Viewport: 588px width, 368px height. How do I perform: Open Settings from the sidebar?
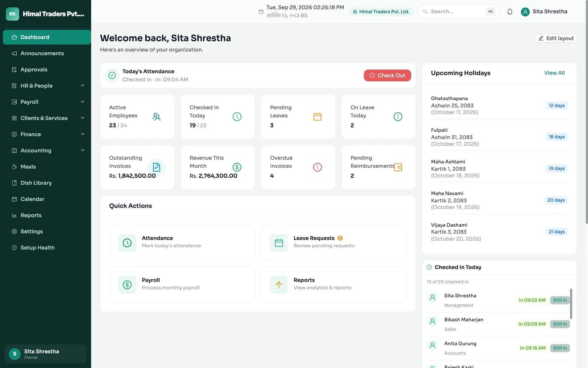tap(47, 231)
